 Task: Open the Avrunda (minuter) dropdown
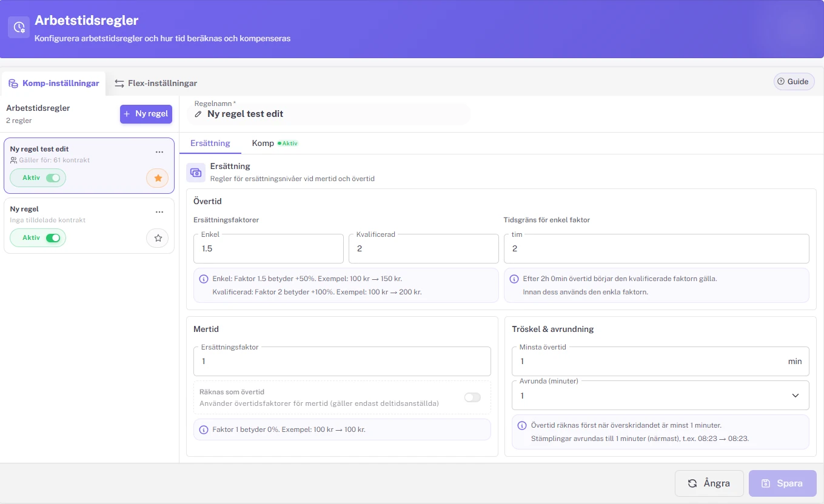pyautogui.click(x=660, y=396)
